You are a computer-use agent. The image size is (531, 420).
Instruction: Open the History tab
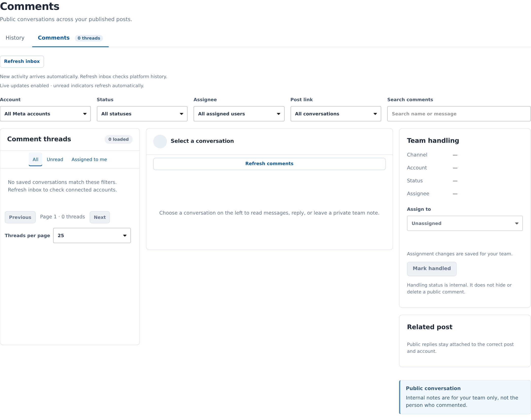point(15,38)
